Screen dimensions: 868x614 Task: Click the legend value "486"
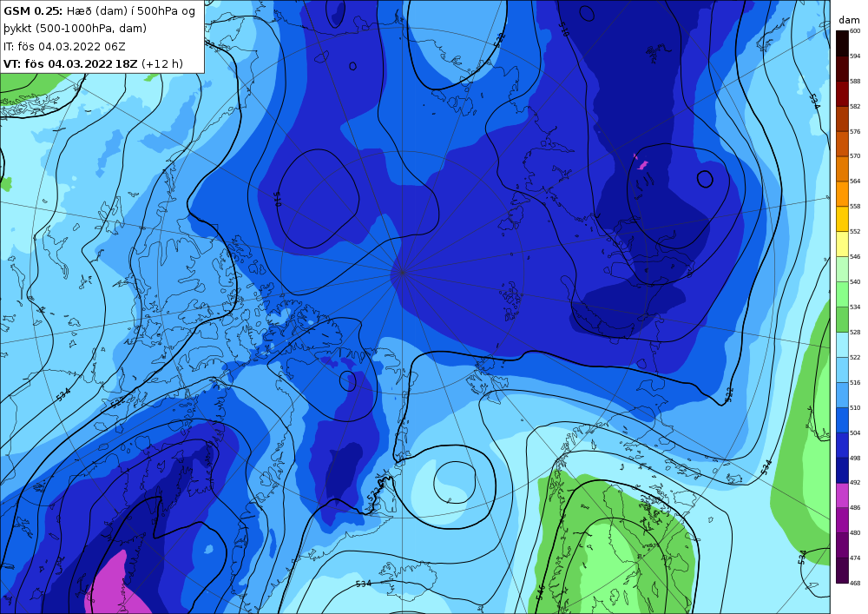click(x=855, y=508)
